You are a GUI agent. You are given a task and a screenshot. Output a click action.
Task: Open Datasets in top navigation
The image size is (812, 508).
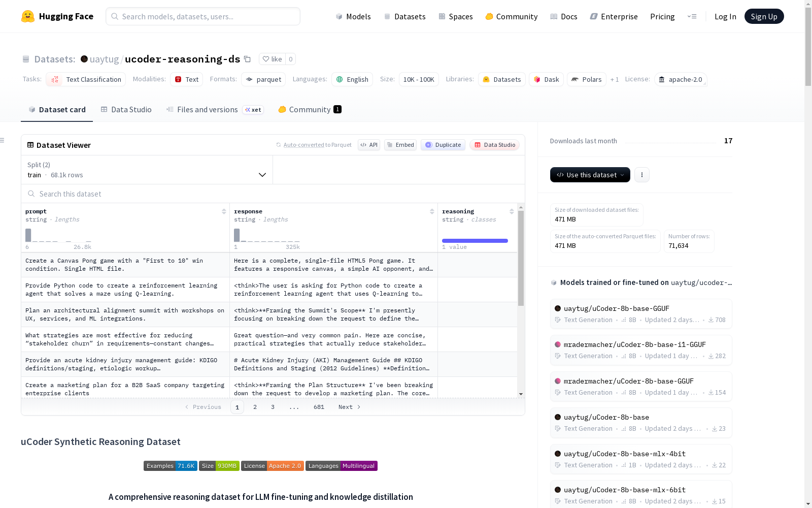[x=404, y=16]
